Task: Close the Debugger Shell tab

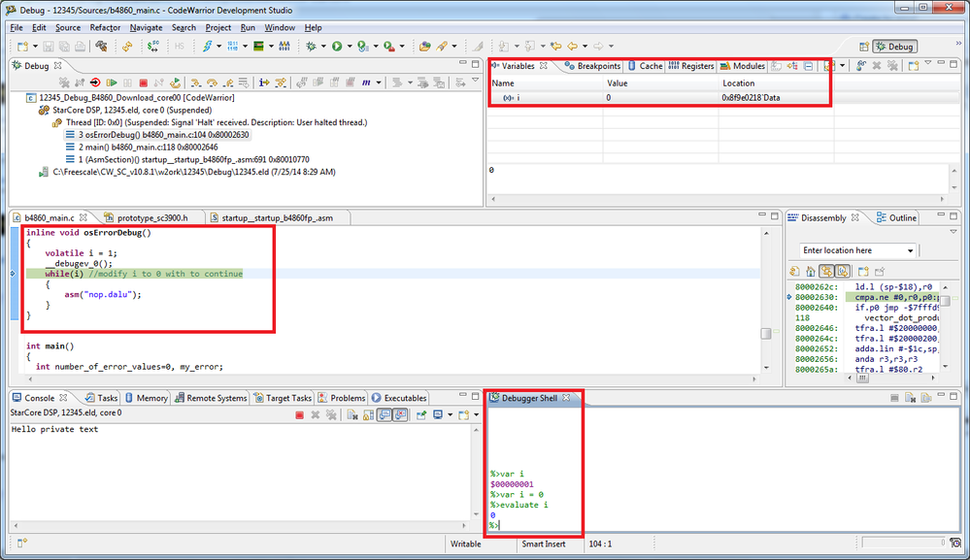Action: [x=566, y=398]
